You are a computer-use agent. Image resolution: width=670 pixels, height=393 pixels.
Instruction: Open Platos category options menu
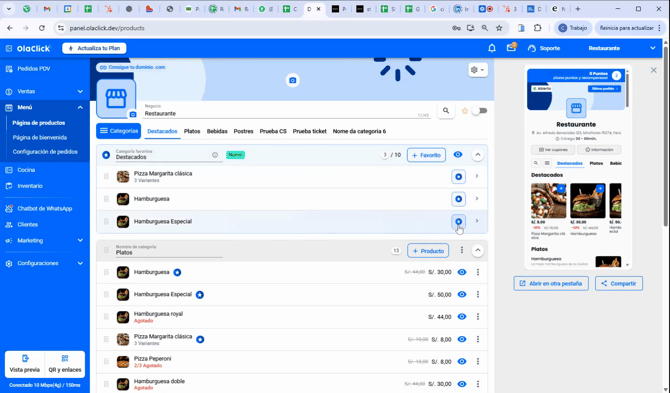pos(461,250)
